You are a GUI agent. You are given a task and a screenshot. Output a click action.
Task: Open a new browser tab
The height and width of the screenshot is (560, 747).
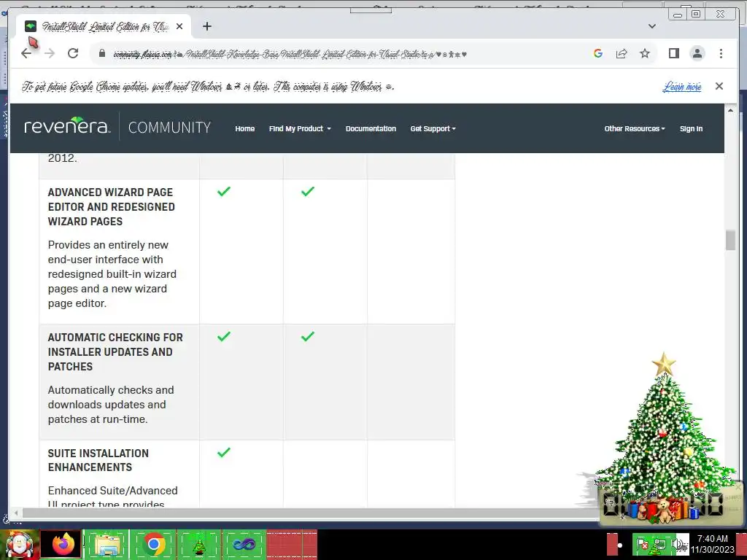click(206, 26)
